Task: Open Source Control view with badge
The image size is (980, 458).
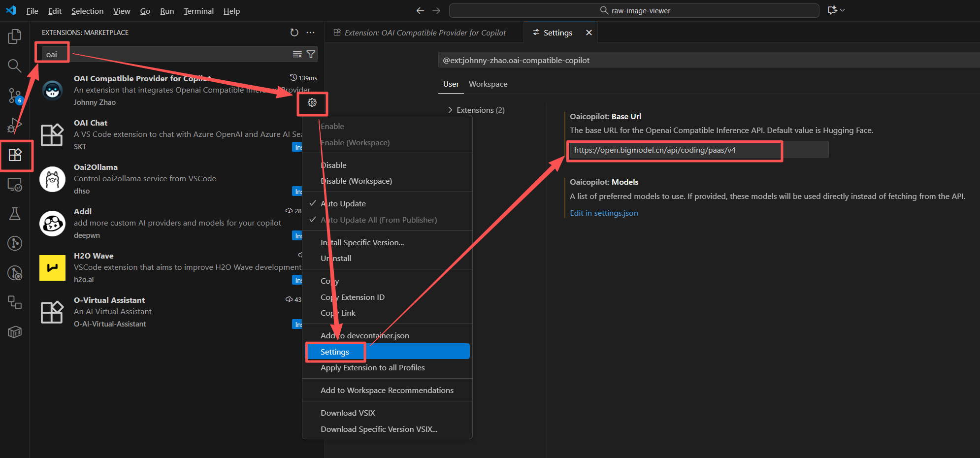Action: pyautogui.click(x=15, y=96)
